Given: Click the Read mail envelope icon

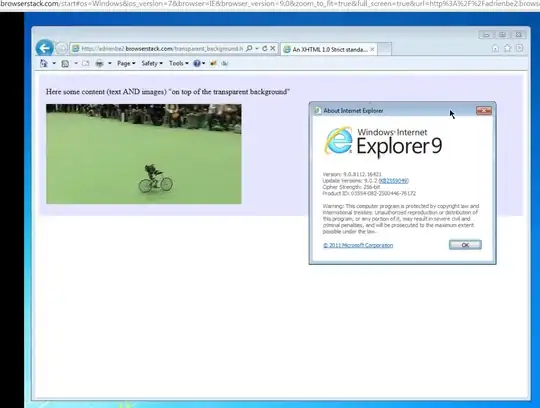Looking at the screenshot, I should [x=85, y=63].
